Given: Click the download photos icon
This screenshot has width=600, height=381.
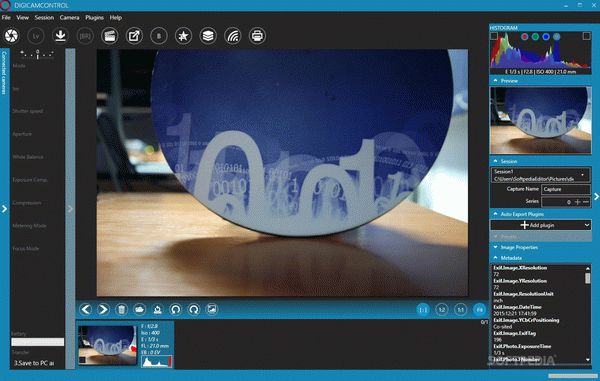Looking at the screenshot, I should click(60, 36).
